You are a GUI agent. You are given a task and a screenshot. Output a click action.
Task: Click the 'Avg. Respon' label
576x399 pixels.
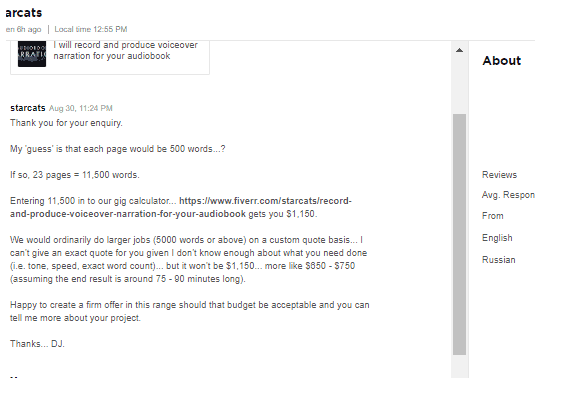click(x=508, y=195)
